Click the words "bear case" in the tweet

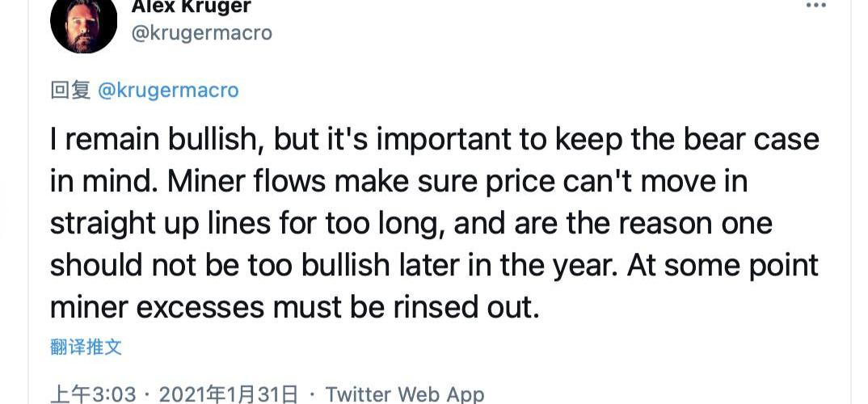click(751, 140)
